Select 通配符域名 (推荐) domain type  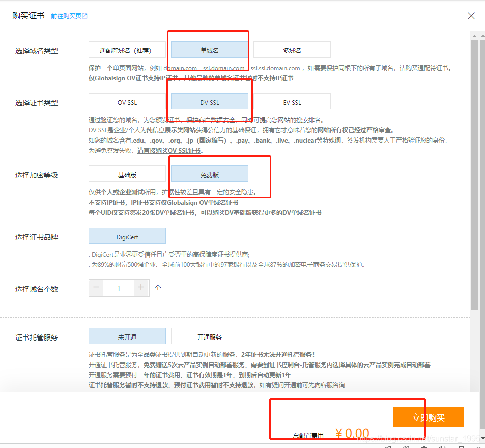tap(127, 50)
